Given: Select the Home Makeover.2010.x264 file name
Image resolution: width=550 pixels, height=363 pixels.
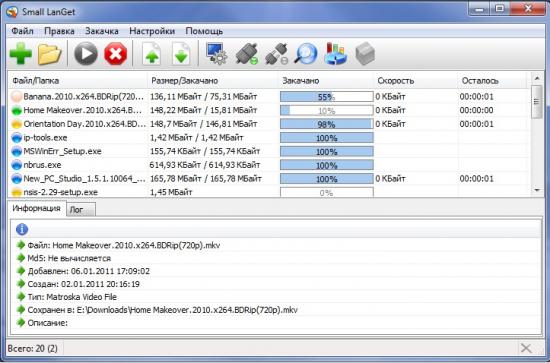Looking at the screenshot, I should [x=83, y=110].
